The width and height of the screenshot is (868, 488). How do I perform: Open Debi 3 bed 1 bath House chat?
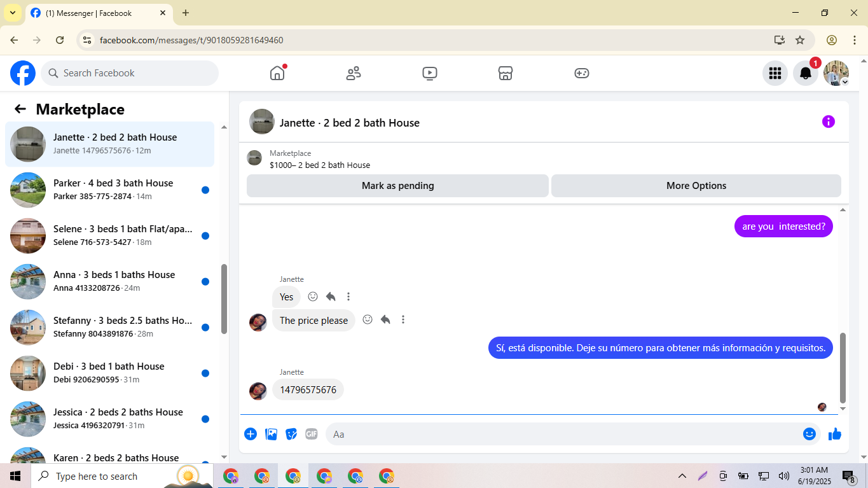pos(109,373)
